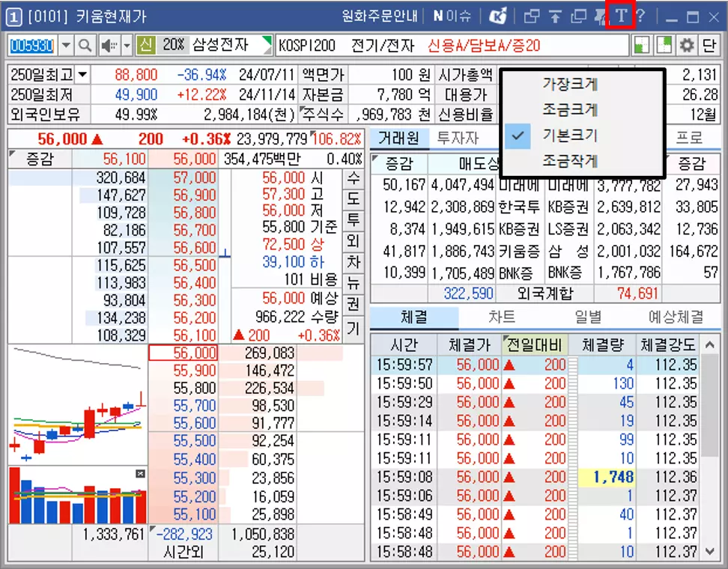Screen dimensions: 728x569
Task: Click the 수 side button
Action: [354, 178]
